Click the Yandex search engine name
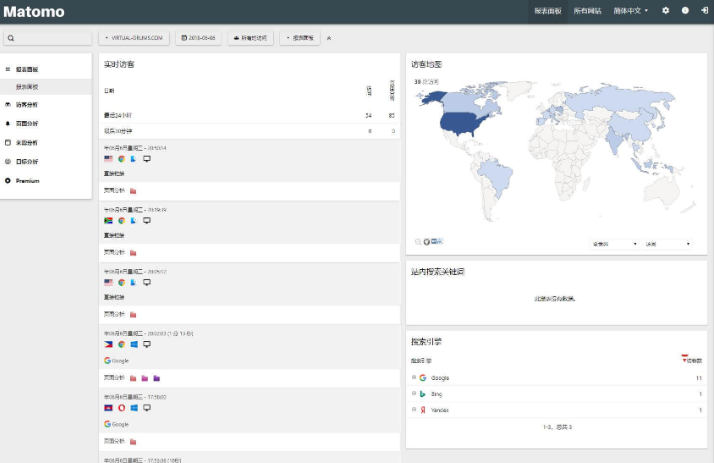The width and height of the screenshot is (714, 463). tap(440, 410)
